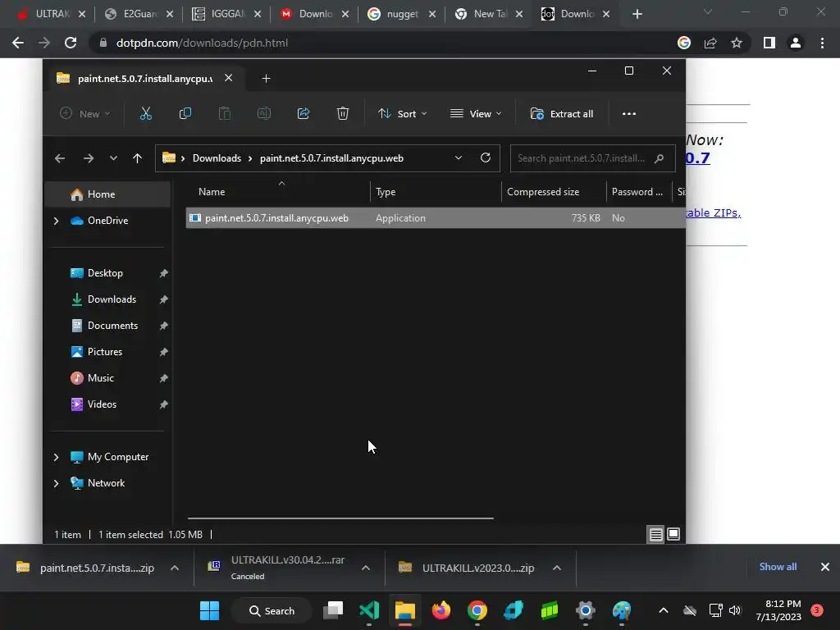Image resolution: width=840 pixels, height=630 pixels.
Task: Open Downloads in quick access
Action: (x=112, y=299)
